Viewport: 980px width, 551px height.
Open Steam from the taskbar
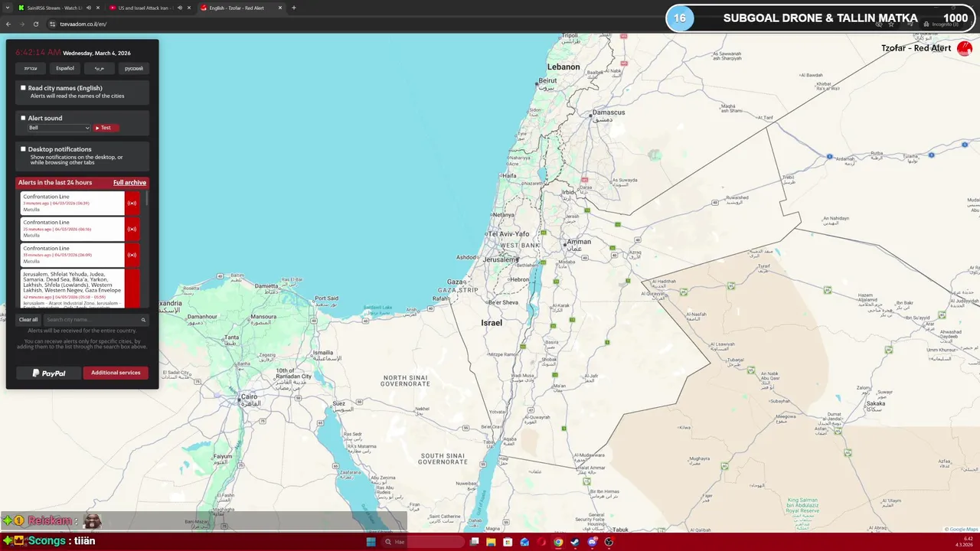click(x=575, y=542)
